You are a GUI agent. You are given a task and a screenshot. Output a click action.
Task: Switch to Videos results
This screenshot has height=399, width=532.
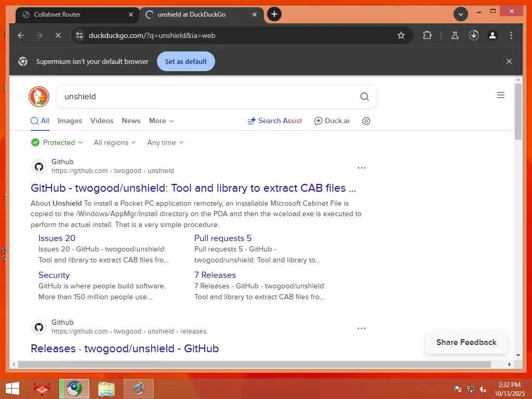[x=102, y=121]
